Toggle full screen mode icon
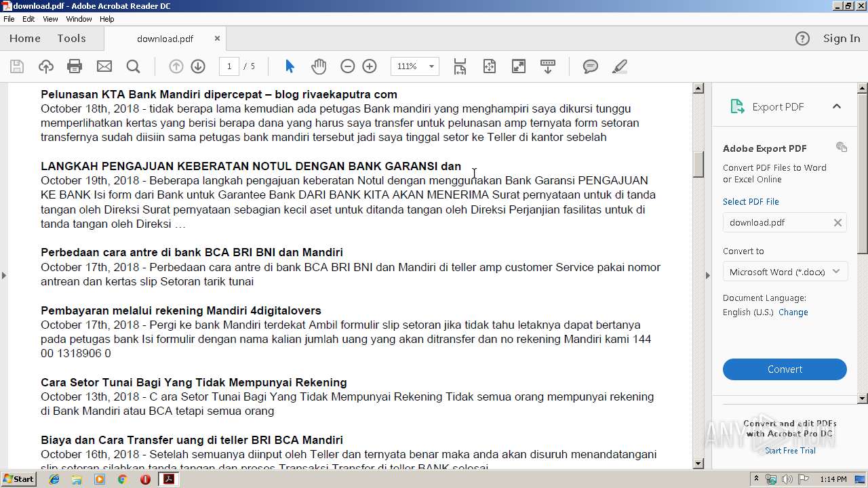The height and width of the screenshot is (488, 868). point(518,66)
